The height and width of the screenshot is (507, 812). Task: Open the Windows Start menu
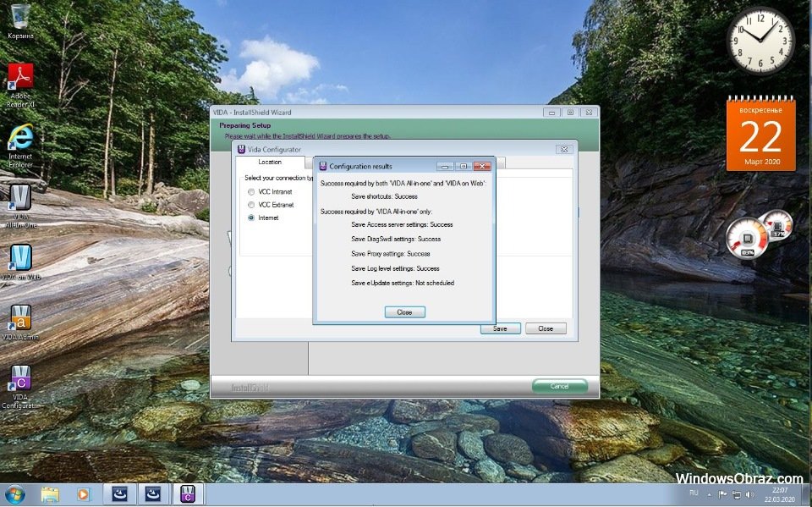(x=14, y=495)
